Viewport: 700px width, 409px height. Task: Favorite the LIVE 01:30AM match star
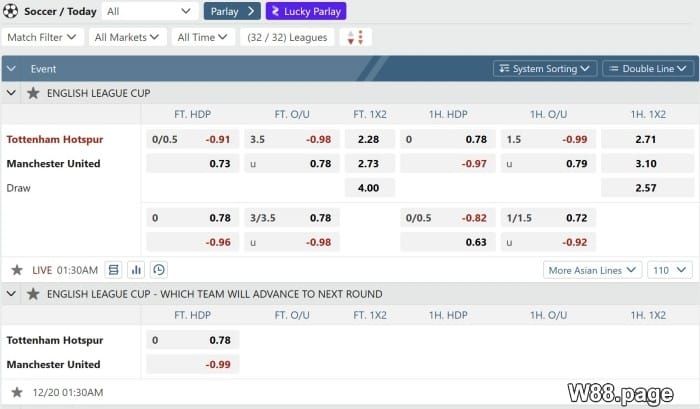[x=17, y=270]
